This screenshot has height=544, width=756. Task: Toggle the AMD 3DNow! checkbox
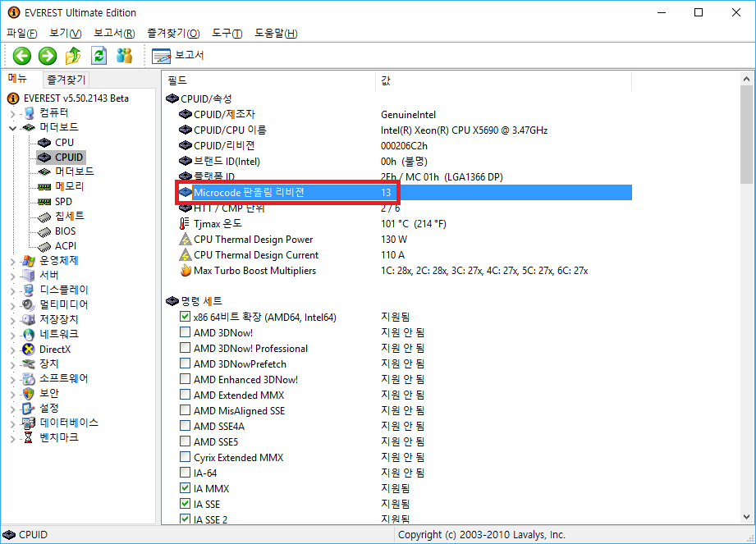[185, 332]
